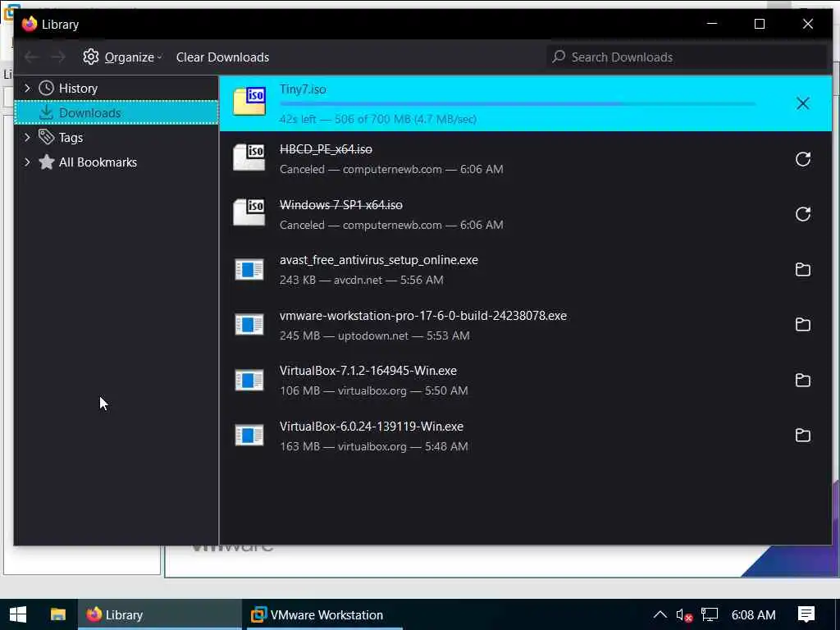Select avast_free_antivirus_setup_online.exe file name
Screen dimensions: 840x630
(379, 260)
